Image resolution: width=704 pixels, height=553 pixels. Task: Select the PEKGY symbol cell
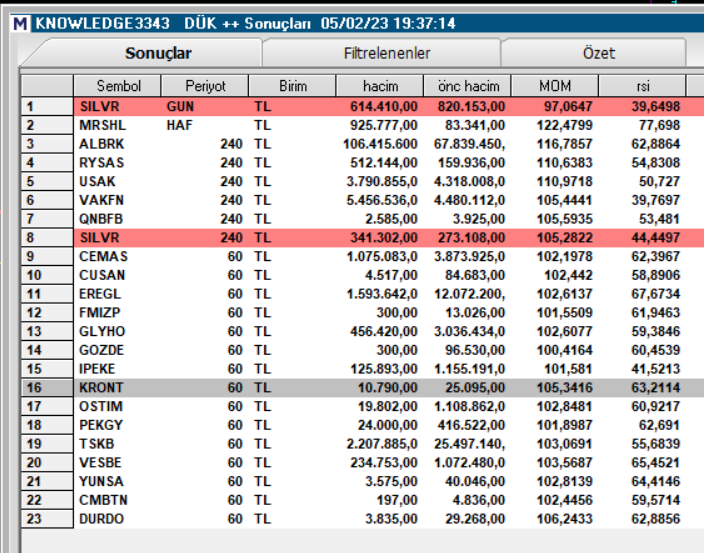tap(101, 425)
